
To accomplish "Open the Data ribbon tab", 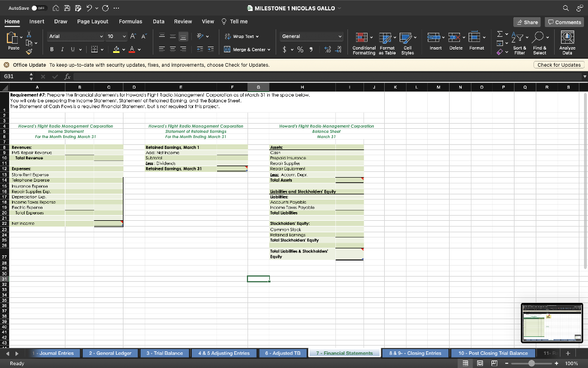I will click(158, 21).
